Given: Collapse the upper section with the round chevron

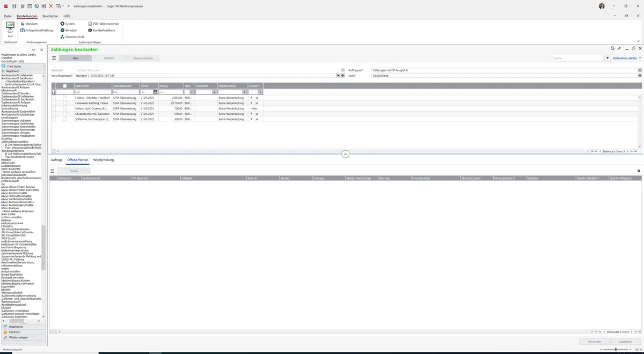Looking at the screenshot, I should pyautogui.click(x=345, y=154).
